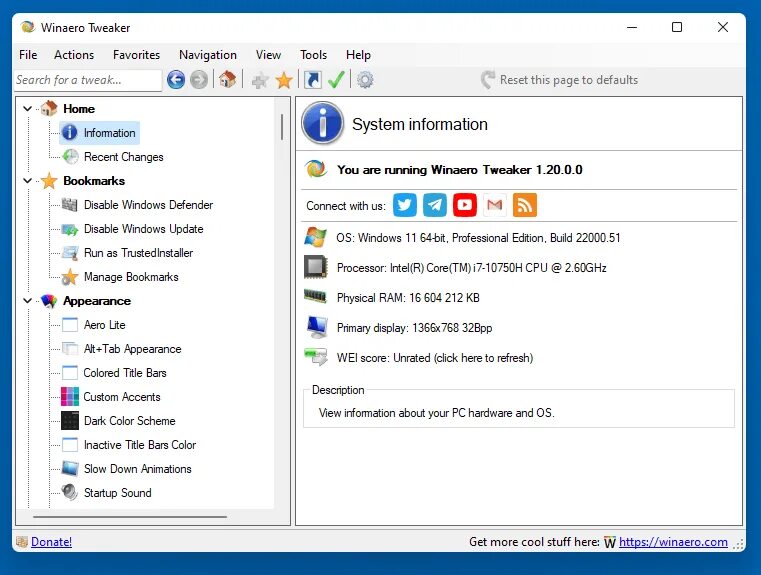Click the Windows flag OS icon
761x575 pixels.
pos(315,237)
